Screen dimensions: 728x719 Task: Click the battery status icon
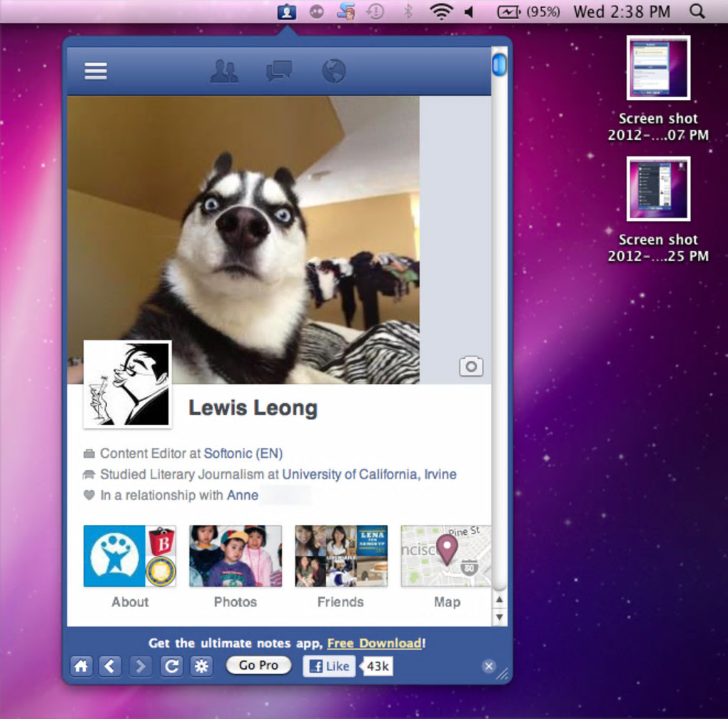[508, 11]
